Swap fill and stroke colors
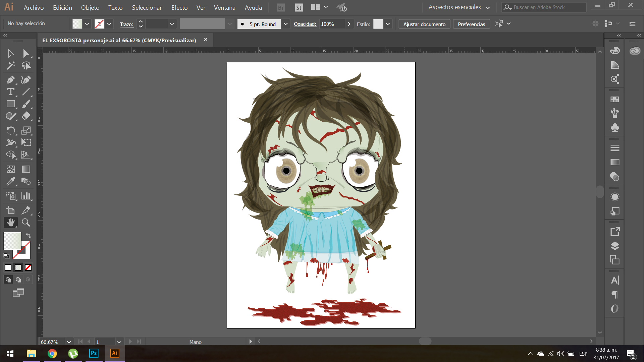Viewport: 644px width, 362px height. (x=28, y=236)
